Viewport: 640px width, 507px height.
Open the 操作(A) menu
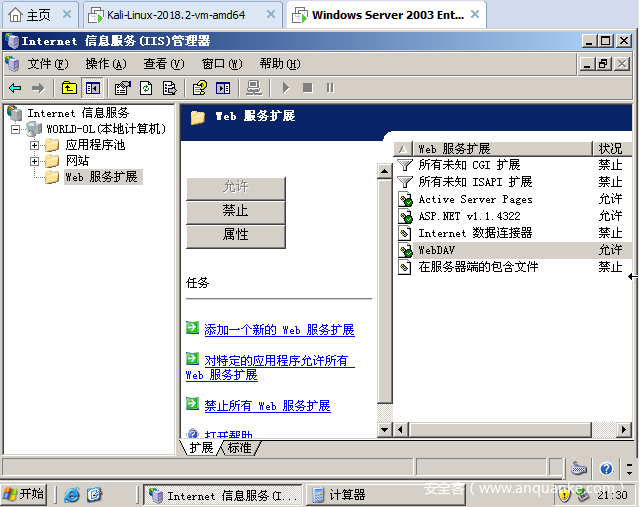[106, 64]
